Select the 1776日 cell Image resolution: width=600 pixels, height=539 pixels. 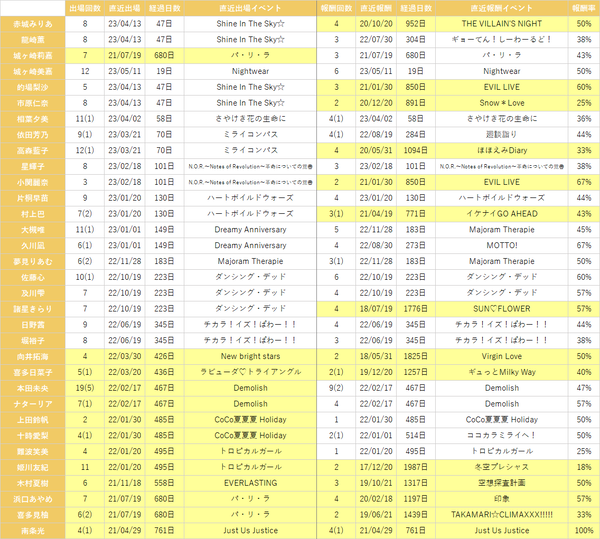click(416, 309)
